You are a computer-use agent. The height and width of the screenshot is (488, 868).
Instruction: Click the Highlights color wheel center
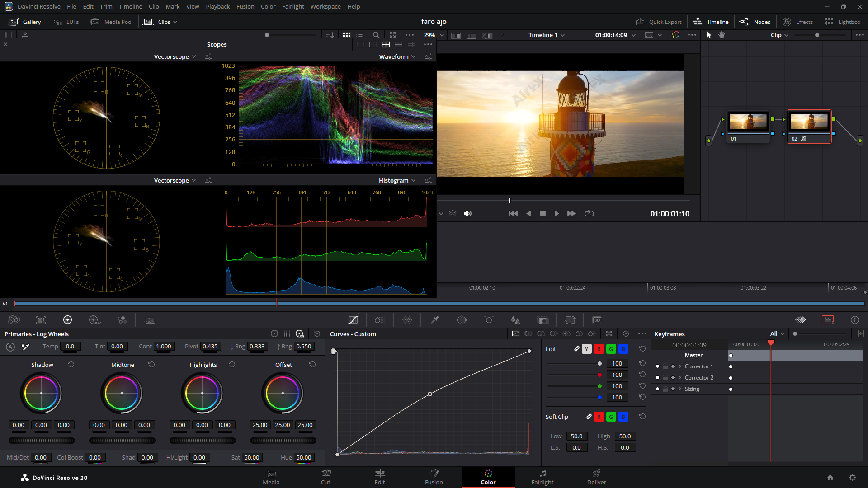click(202, 393)
